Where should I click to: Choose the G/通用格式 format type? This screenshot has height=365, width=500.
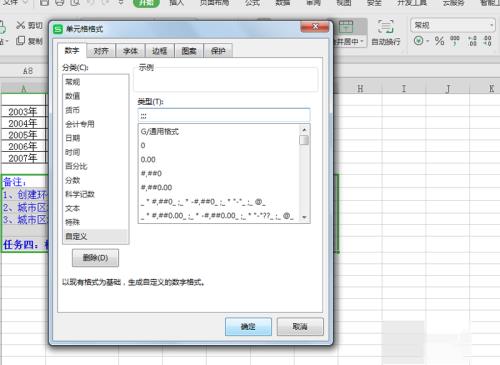(219, 131)
